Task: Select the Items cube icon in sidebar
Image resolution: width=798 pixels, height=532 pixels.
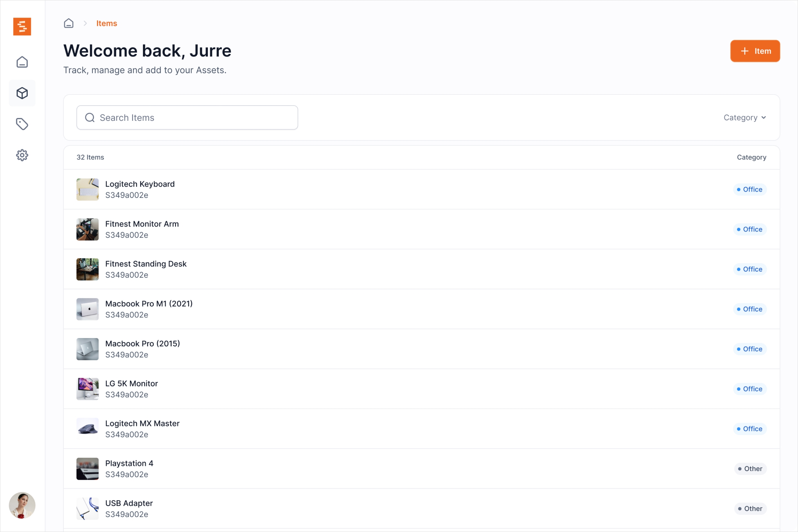Action: [x=22, y=93]
